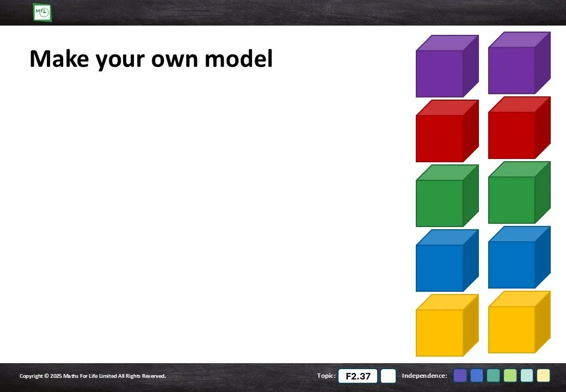Screen dimensions: 566x392
Task: Select the pale aqua Independence swatch
Action: (527, 376)
